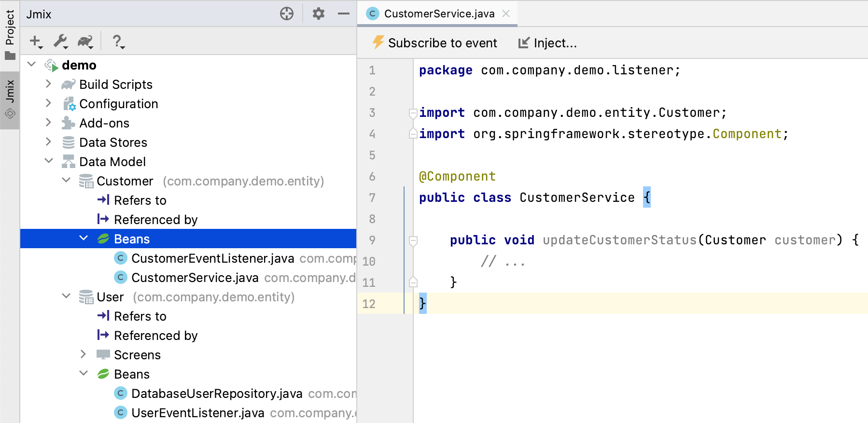Click the CustomerService class name in the code
Image resolution: width=868 pixels, height=423 pixels.
[x=577, y=197]
